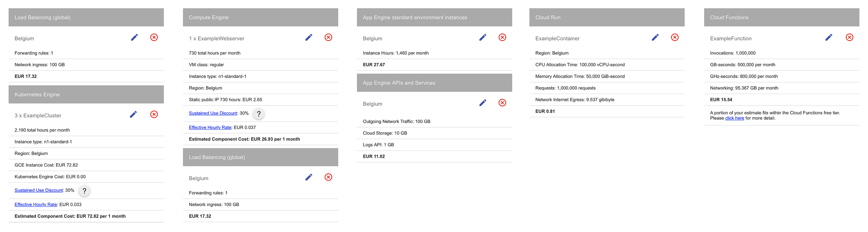868x232 pixels.
Task: Edit the 1 x ExampleWebserver estimate
Action: (309, 37)
